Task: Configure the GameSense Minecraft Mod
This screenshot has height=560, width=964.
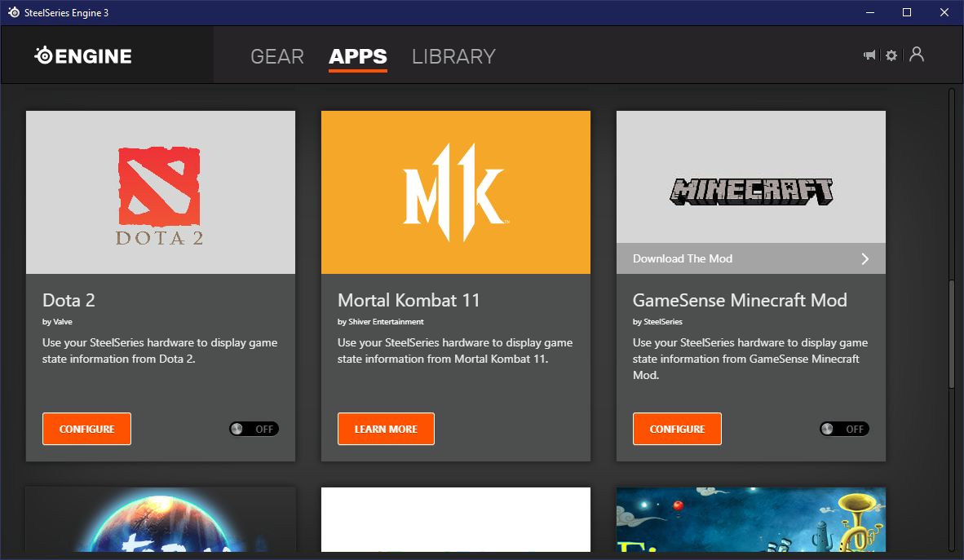Action: [677, 429]
